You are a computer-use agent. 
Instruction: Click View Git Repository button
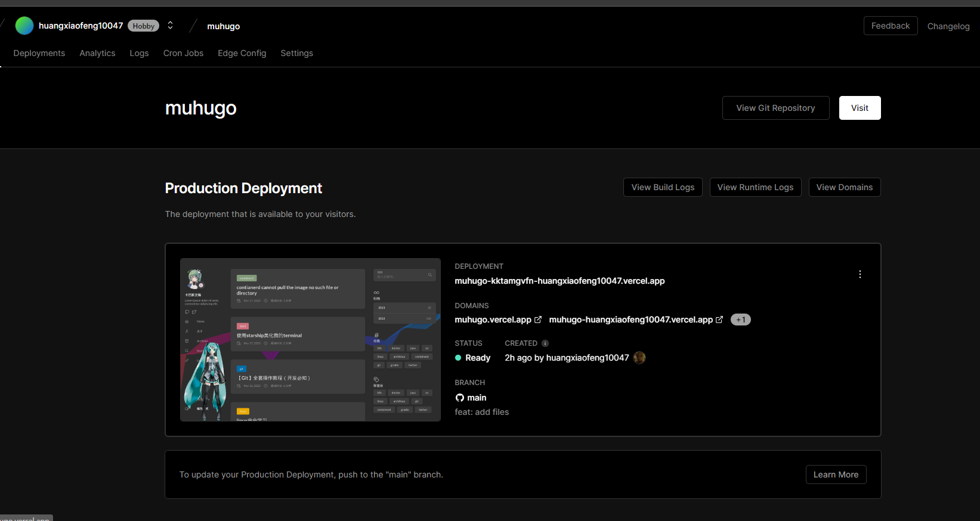[x=775, y=108]
